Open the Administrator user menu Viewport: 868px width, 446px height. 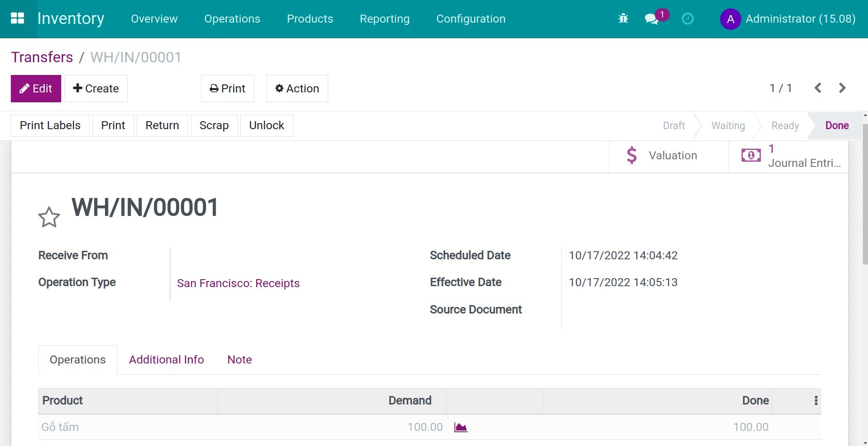[788, 19]
